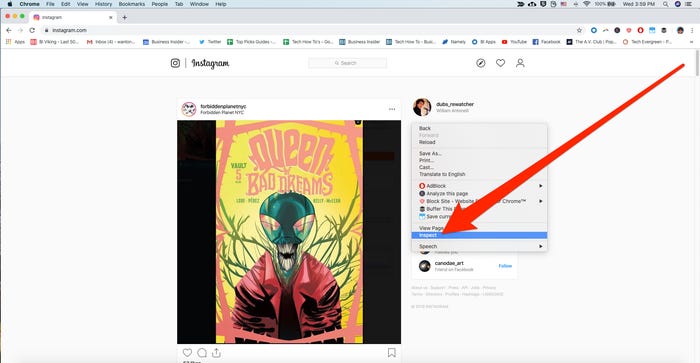Open the Help menu
Viewport: 700px width, 363px height.
pos(221,4)
